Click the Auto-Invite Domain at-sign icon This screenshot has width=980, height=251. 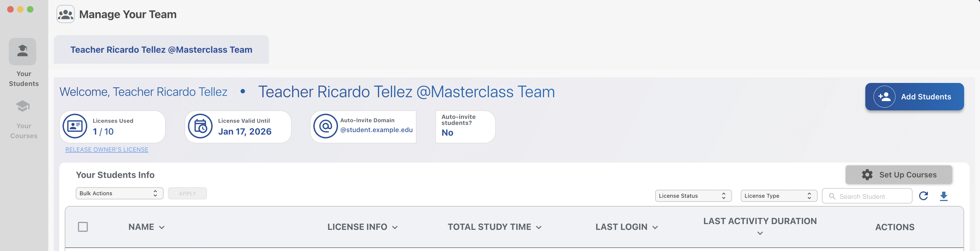(326, 126)
